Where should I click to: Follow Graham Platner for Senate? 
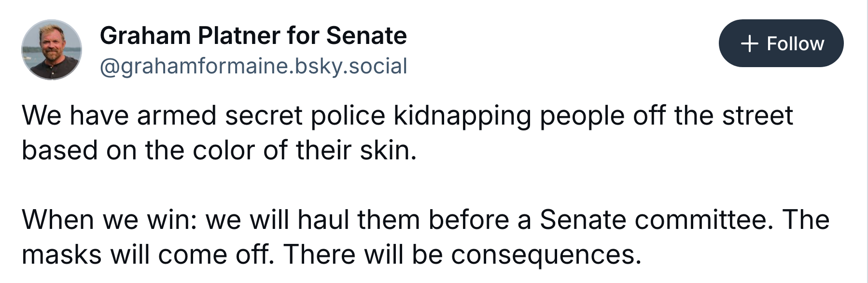[781, 43]
